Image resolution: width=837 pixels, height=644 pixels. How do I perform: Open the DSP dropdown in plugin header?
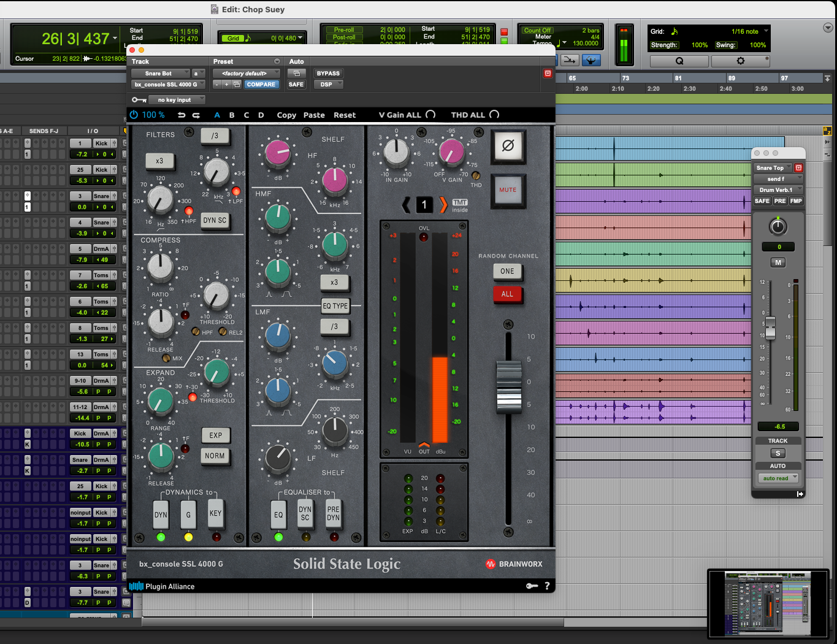click(329, 85)
